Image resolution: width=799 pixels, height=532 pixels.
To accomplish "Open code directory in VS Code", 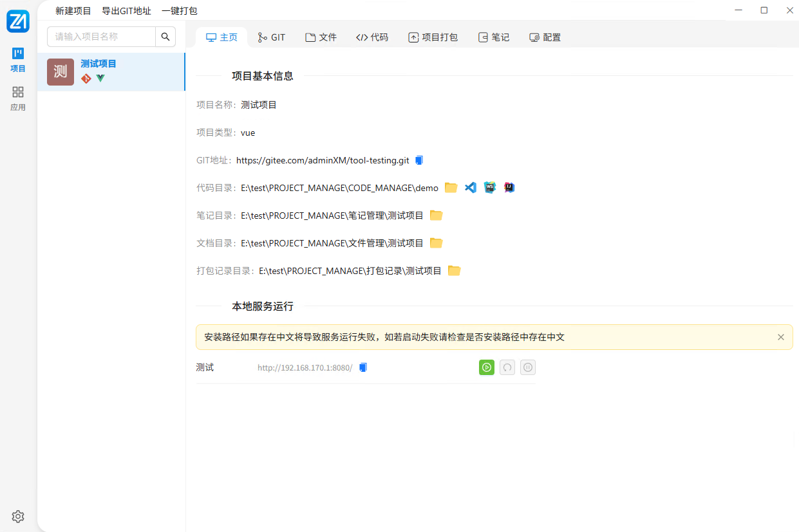I will coord(471,188).
